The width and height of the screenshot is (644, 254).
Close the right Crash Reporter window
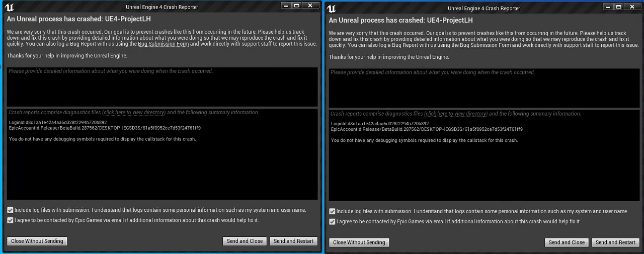[x=632, y=7]
